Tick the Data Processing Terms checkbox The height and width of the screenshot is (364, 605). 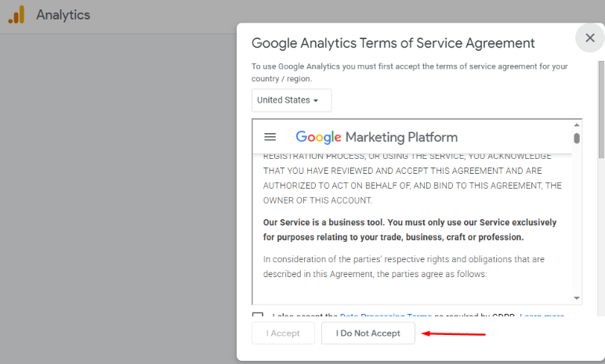point(258,315)
